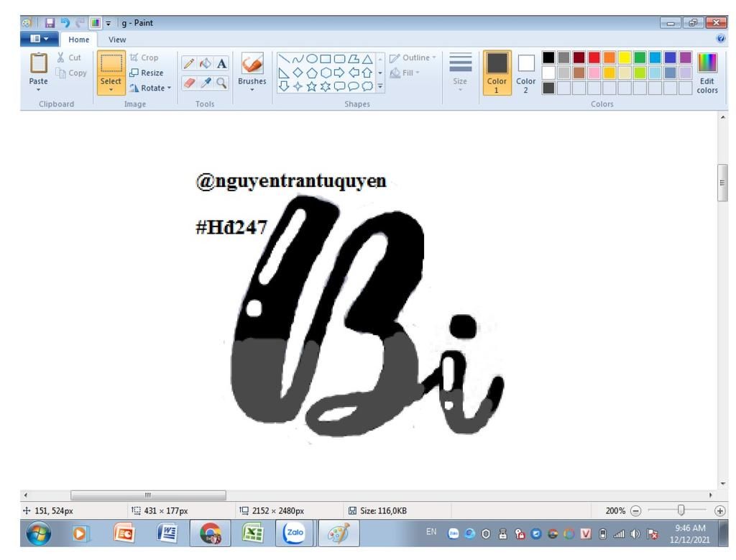
Task: Open the Size dropdown
Action: point(460,73)
